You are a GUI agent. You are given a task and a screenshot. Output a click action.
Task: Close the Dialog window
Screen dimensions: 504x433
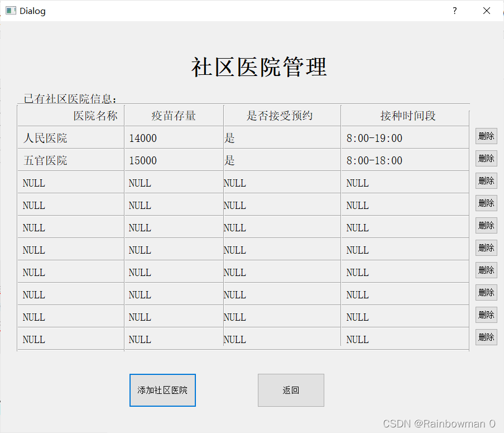(x=487, y=11)
